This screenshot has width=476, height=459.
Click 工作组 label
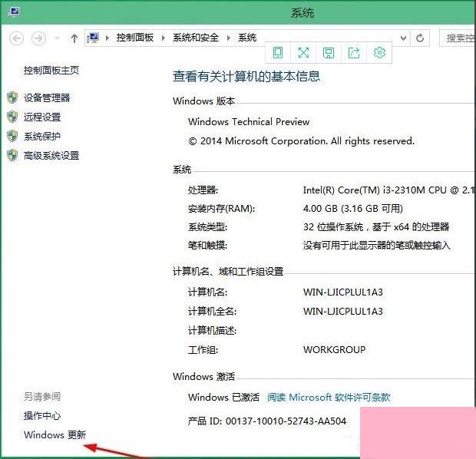[x=203, y=350]
